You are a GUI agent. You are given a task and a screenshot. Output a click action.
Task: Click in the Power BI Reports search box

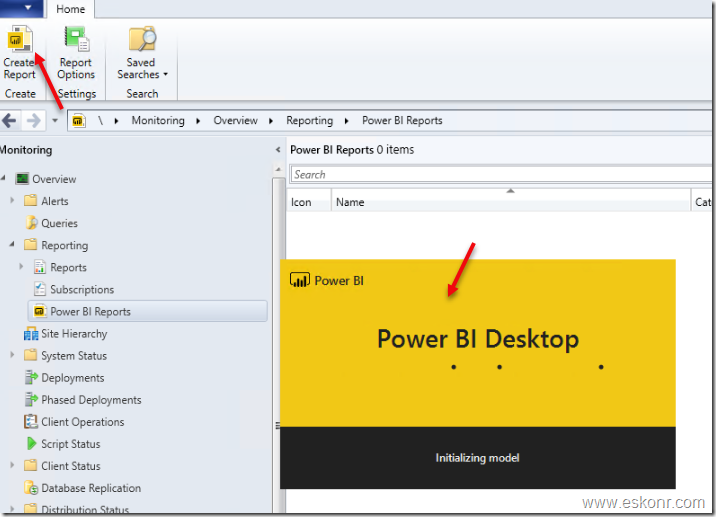pyautogui.click(x=501, y=174)
